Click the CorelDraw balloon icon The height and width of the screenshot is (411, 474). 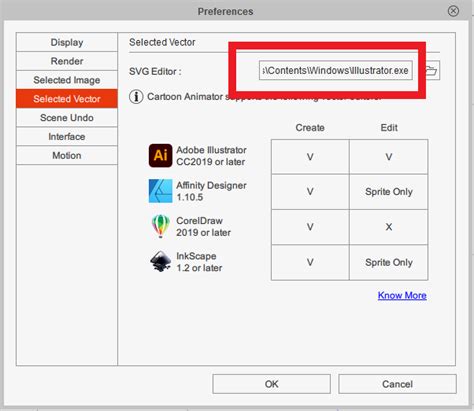coord(160,226)
